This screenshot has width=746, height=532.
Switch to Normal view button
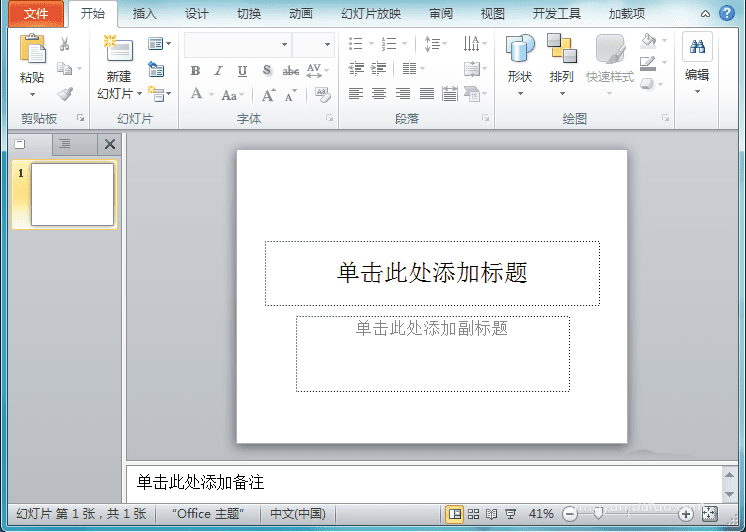click(x=454, y=514)
